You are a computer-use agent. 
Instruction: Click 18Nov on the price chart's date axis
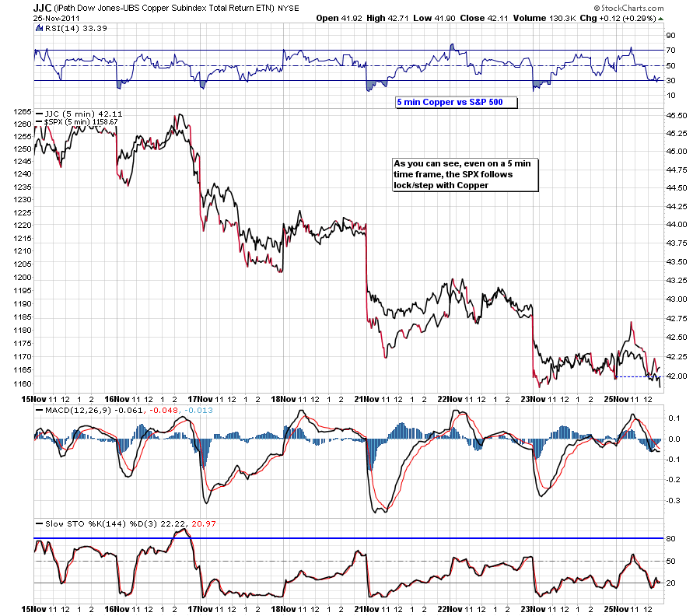coord(283,400)
